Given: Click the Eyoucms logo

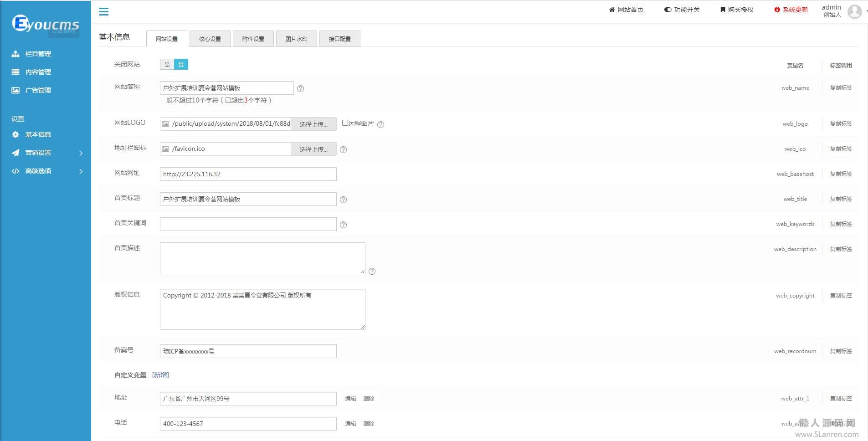Looking at the screenshot, I should coord(46,23).
